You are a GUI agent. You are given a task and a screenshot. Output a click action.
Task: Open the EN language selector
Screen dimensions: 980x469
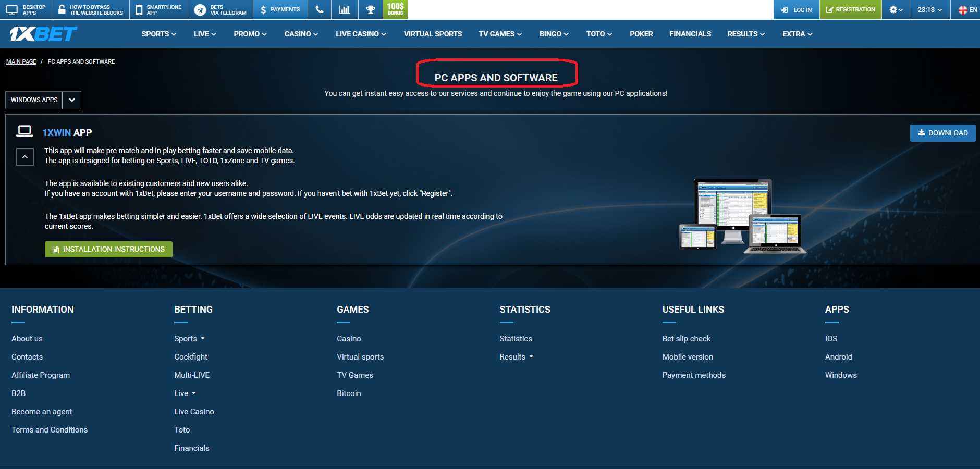[968, 9]
